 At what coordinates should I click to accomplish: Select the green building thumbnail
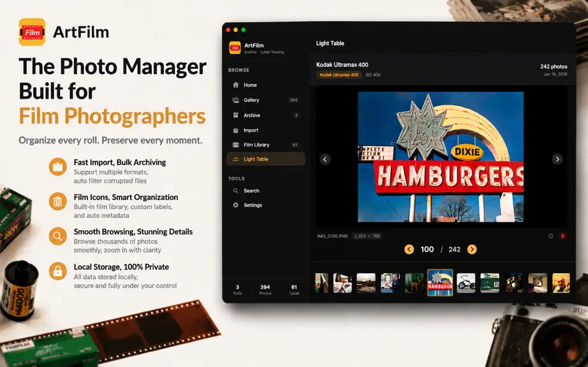click(490, 283)
